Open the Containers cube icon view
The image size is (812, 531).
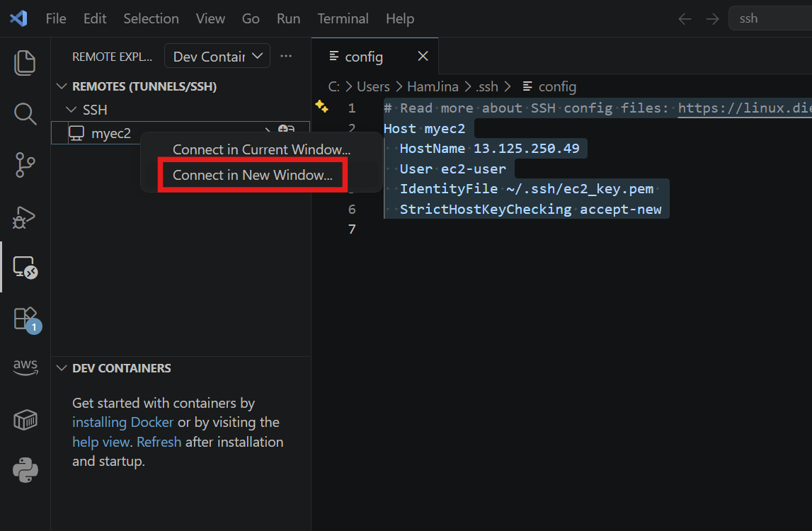click(25, 420)
